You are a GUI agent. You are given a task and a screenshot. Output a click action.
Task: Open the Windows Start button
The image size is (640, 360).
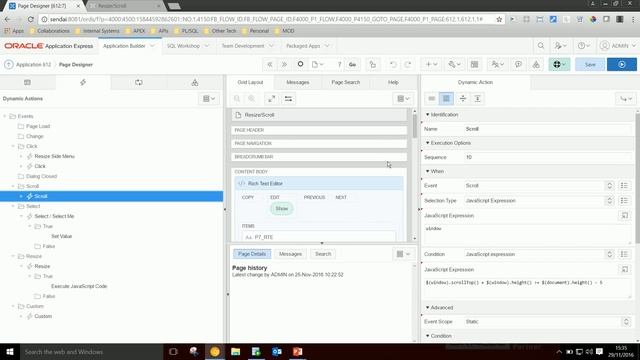10,351
